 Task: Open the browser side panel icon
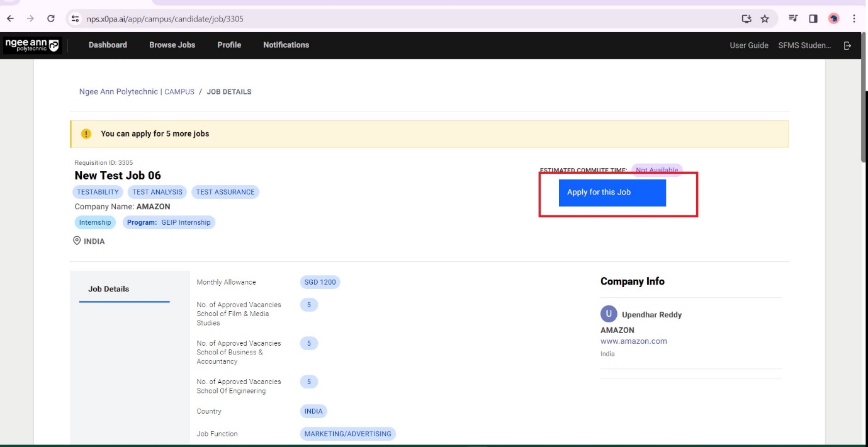pos(813,19)
